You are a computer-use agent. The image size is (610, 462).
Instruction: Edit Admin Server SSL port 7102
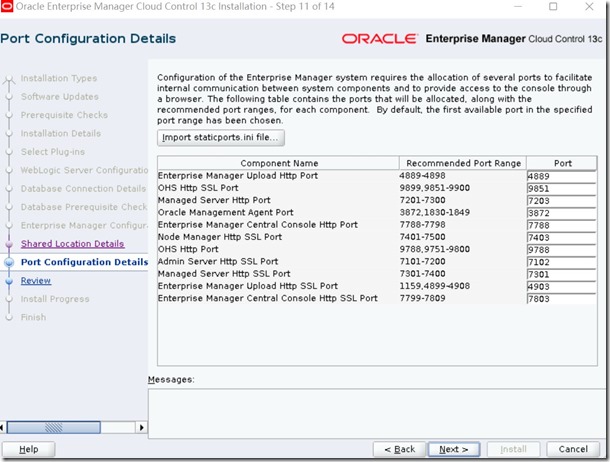(561, 262)
